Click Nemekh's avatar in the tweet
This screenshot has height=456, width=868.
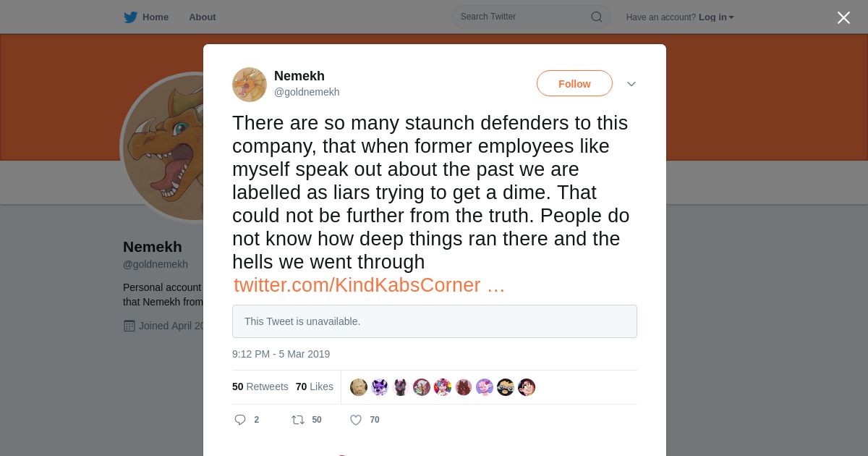[x=250, y=85]
